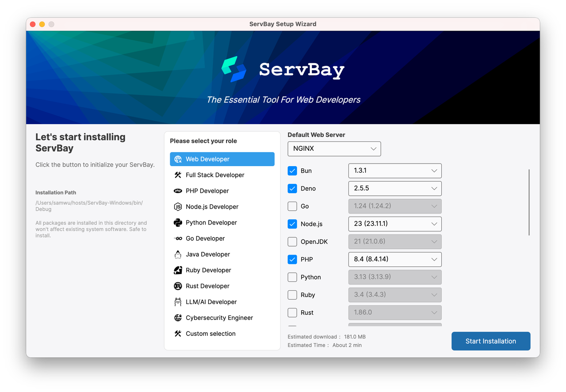
Task: Click the Estimated Time About 2 min value
Action: pyautogui.click(x=347, y=345)
